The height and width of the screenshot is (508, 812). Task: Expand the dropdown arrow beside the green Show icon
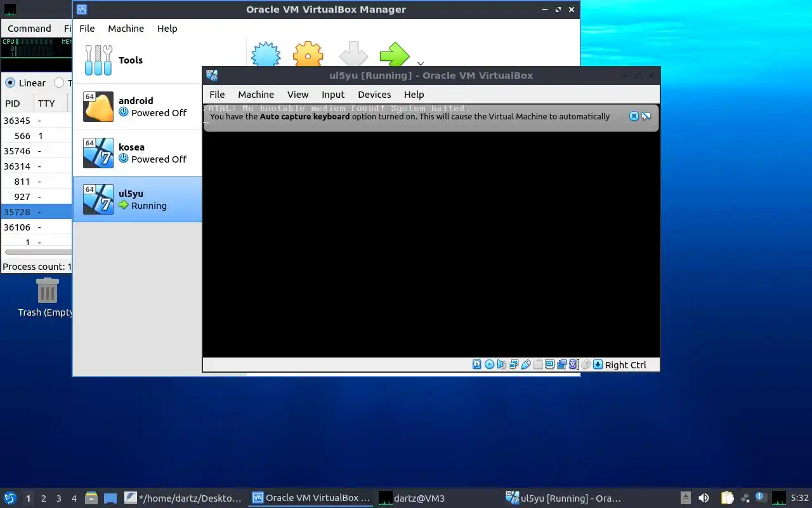tap(420, 63)
